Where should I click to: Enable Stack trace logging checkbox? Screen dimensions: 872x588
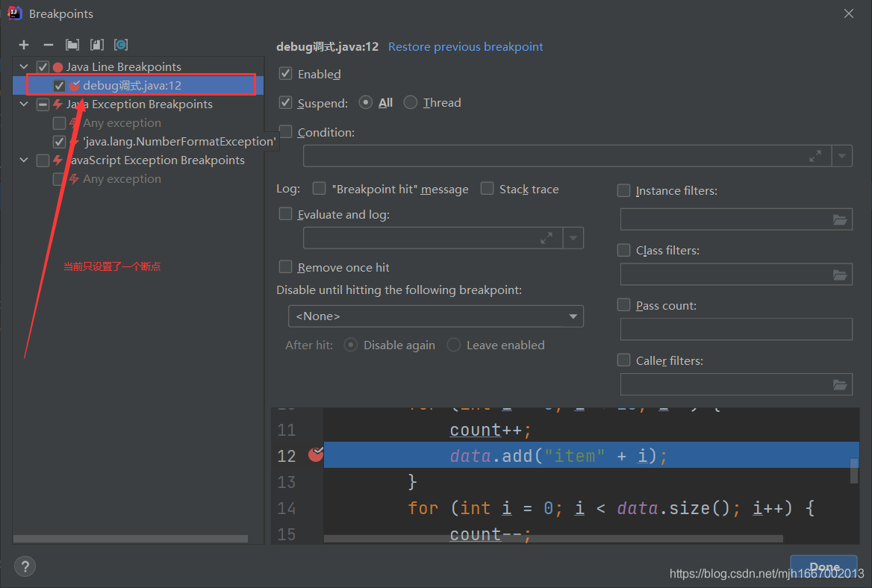coord(488,188)
